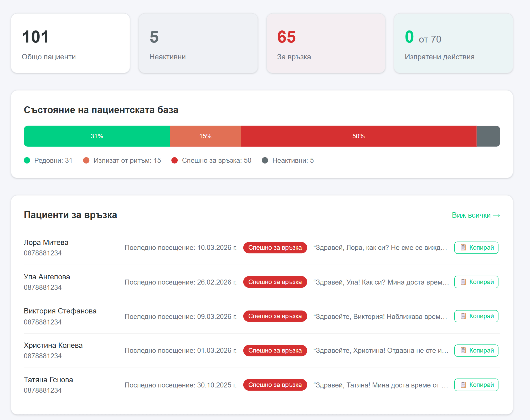Click patient name Ула Ангелова
This screenshot has width=530, height=420.
pyautogui.click(x=47, y=277)
